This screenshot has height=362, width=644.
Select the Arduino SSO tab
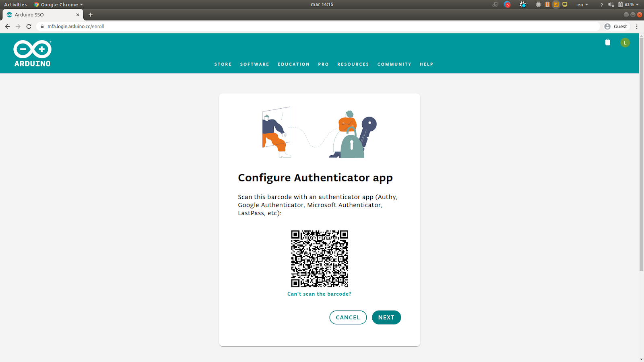tap(43, 15)
